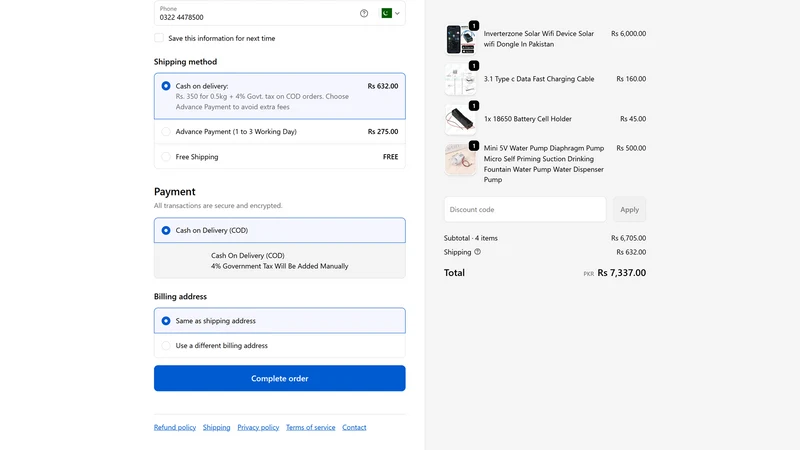
Task: Choose the Free Shipping radio option
Action: click(166, 157)
